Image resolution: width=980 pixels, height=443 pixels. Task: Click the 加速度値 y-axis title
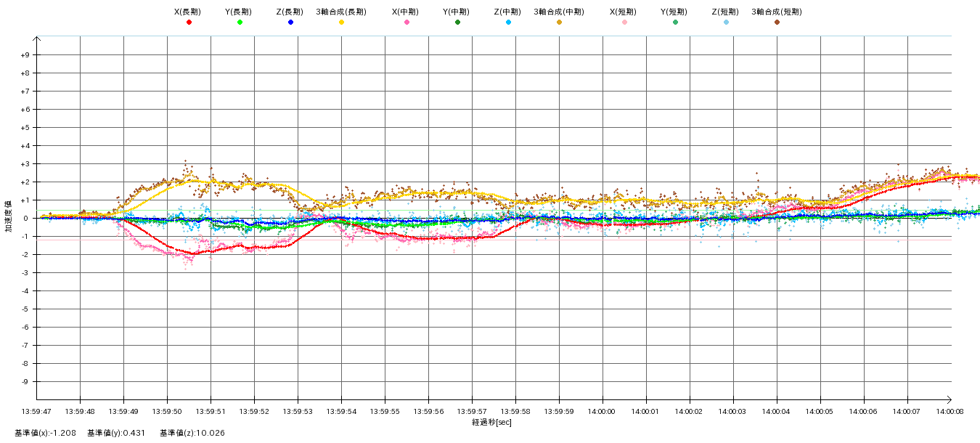pyautogui.click(x=9, y=216)
